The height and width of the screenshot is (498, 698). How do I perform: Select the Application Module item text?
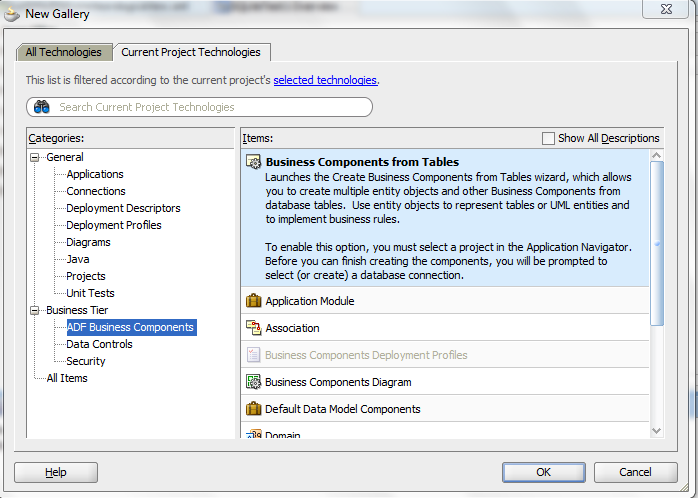(310, 301)
